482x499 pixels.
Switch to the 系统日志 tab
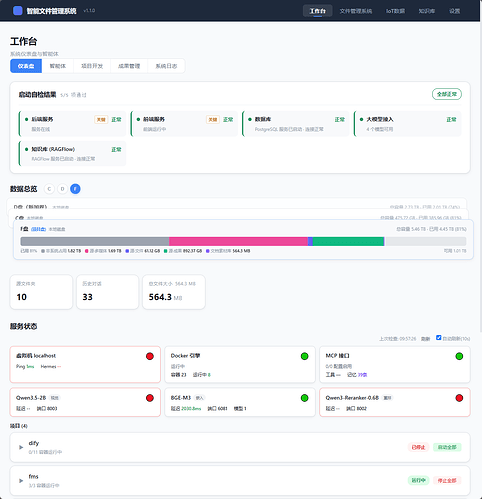coord(166,66)
